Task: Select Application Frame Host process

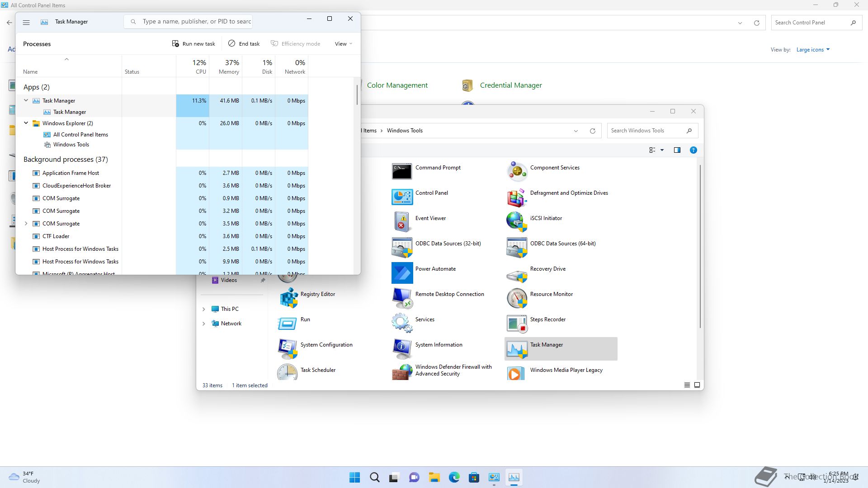Action: point(162,173)
